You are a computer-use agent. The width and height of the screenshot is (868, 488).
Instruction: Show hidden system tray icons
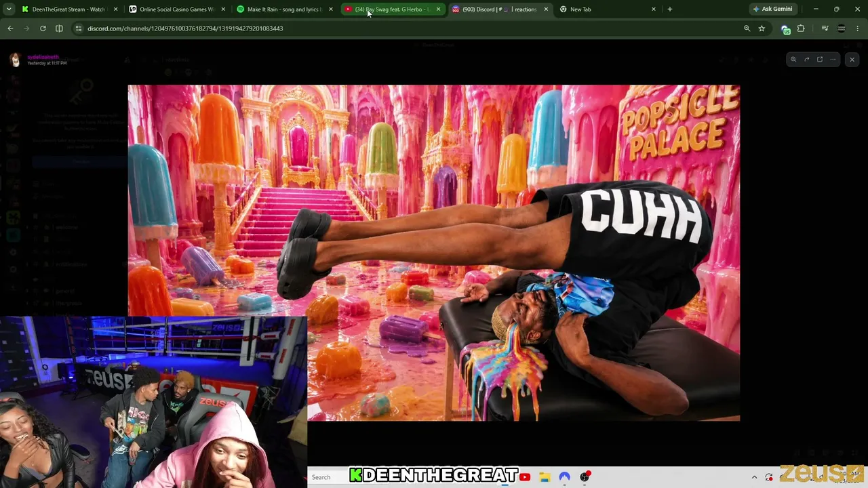[x=754, y=477]
